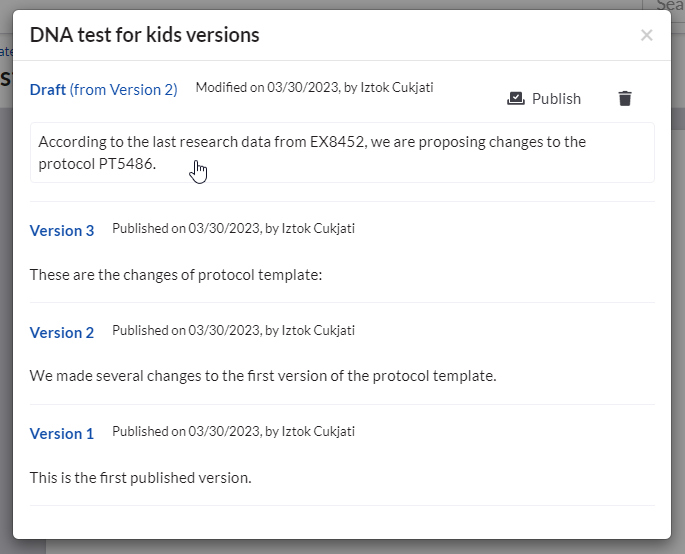Click the Publish tray icon with checkmark
The width and height of the screenshot is (685, 554).
(515, 98)
